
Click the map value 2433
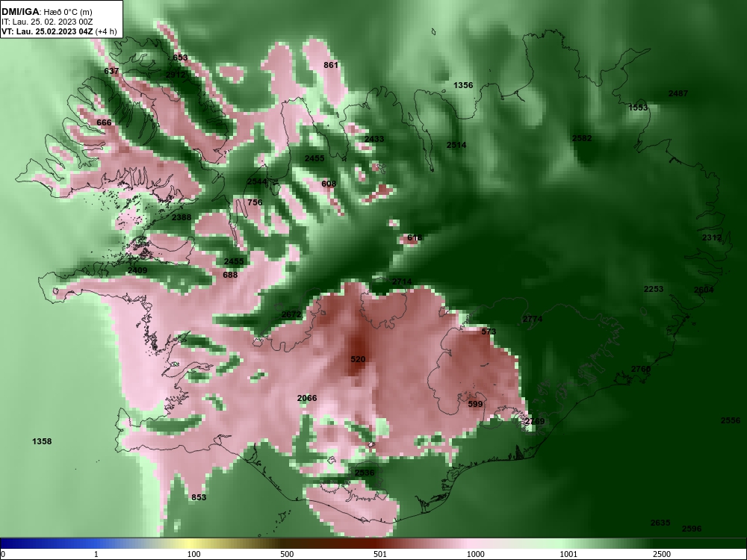374,139
